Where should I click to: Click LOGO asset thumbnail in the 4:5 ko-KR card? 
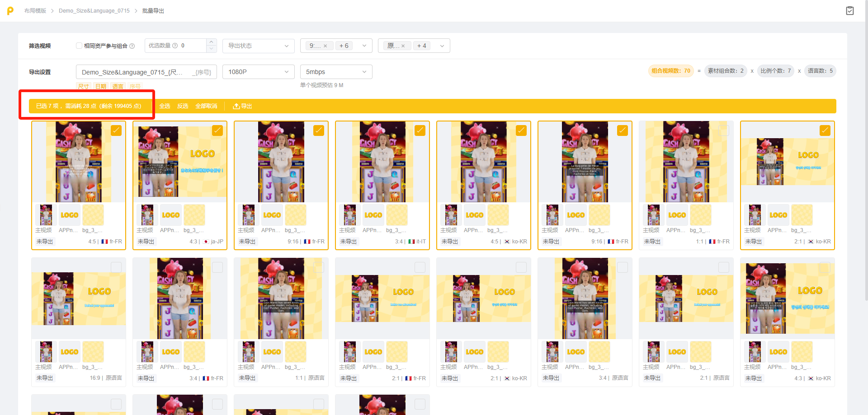[475, 215]
